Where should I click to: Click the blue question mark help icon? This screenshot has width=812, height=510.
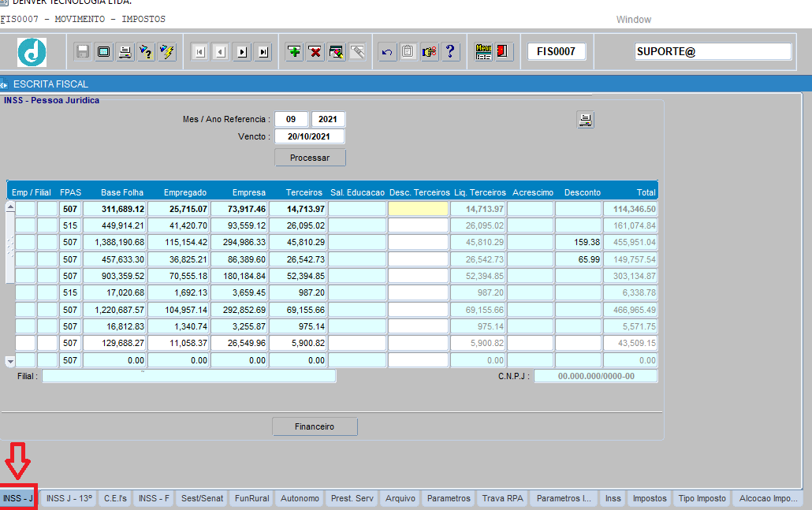tap(450, 52)
